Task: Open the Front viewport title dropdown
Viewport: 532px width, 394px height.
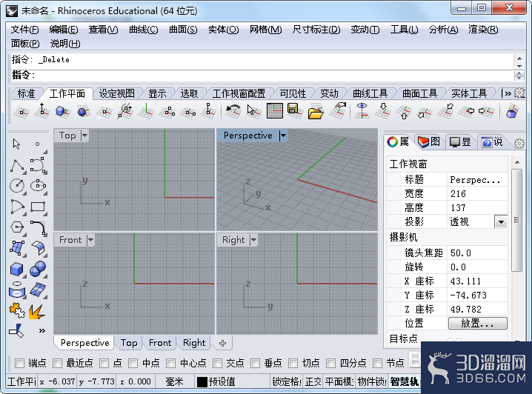Action: [90, 240]
